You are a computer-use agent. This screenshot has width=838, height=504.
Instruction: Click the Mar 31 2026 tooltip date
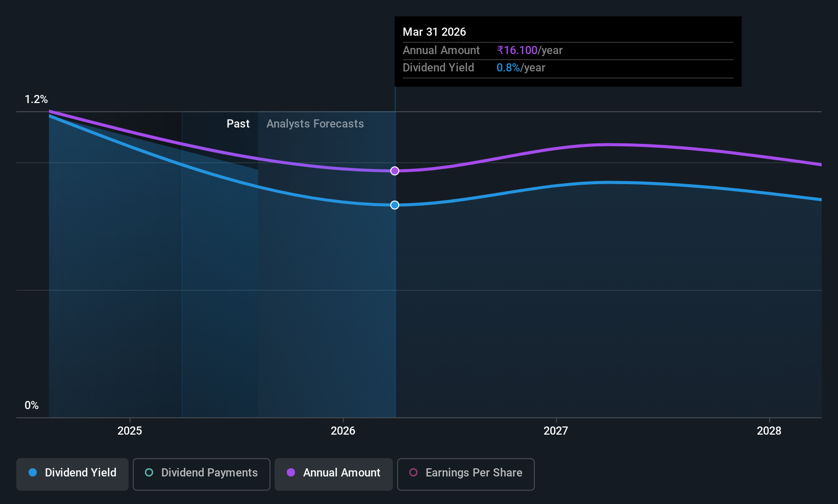click(434, 32)
